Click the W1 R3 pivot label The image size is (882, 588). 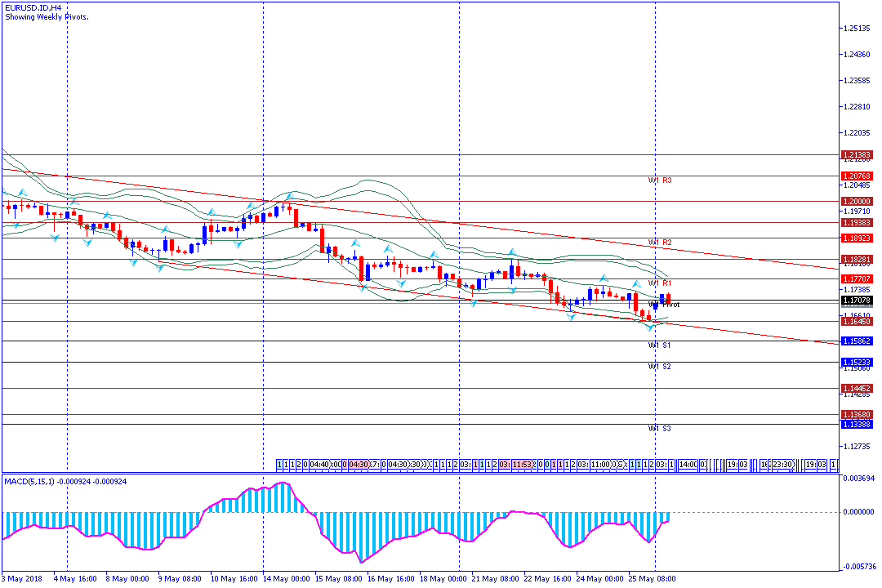click(660, 180)
